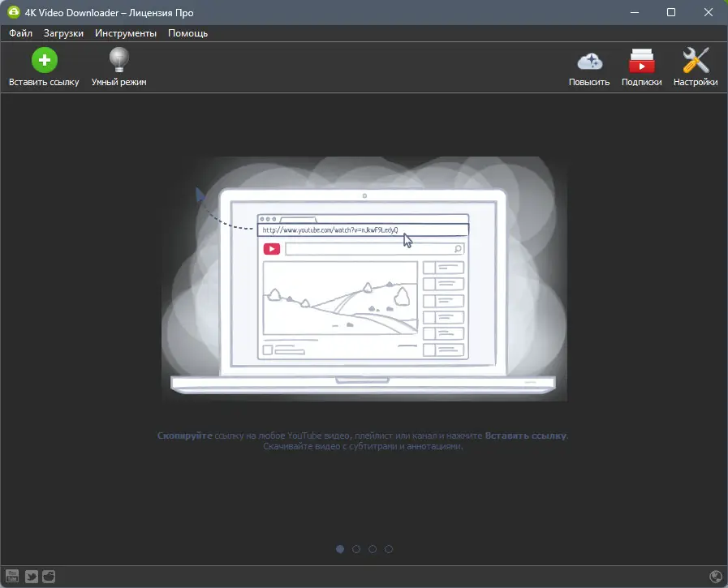Minimize the 4K Video Downloader window

coord(635,12)
